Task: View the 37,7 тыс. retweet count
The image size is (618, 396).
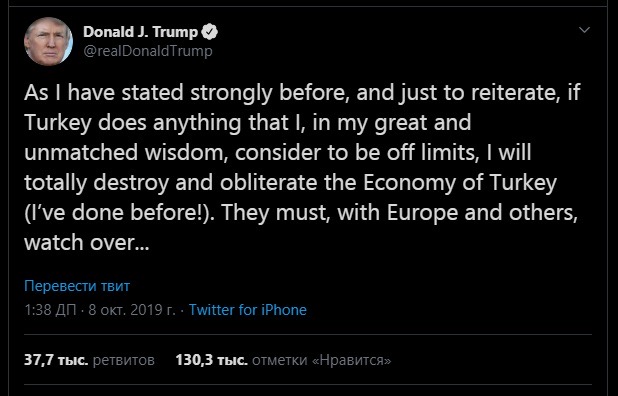Action: [x=56, y=360]
